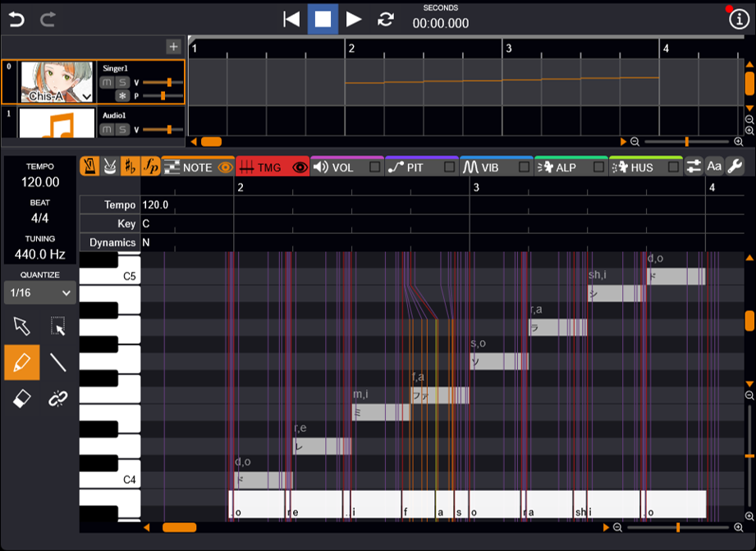Add a new track with plus button
Viewport: 756px width, 551px height.
173,47
